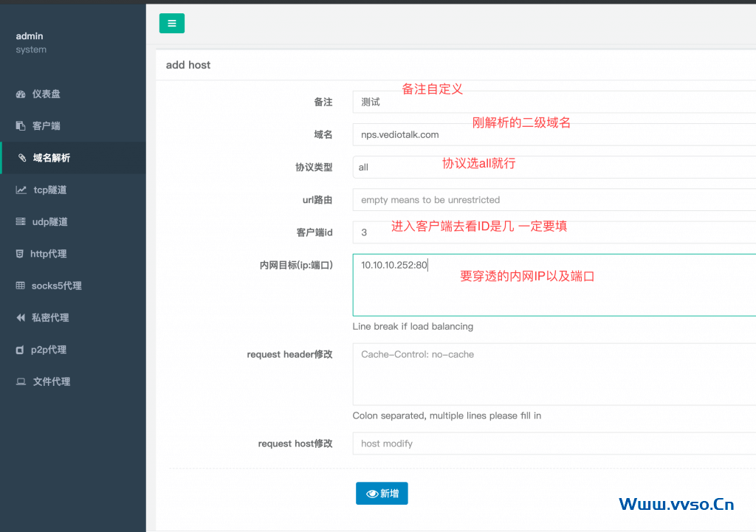Image resolution: width=756 pixels, height=532 pixels.
Task: Click the p2p proxy icon in sidebar
Action: [x=20, y=350]
